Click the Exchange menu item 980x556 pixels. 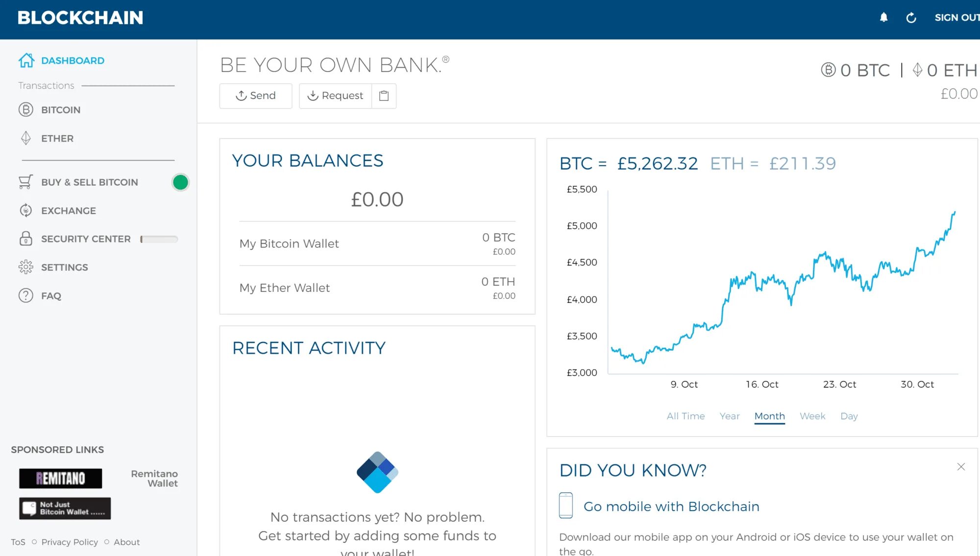coord(69,210)
